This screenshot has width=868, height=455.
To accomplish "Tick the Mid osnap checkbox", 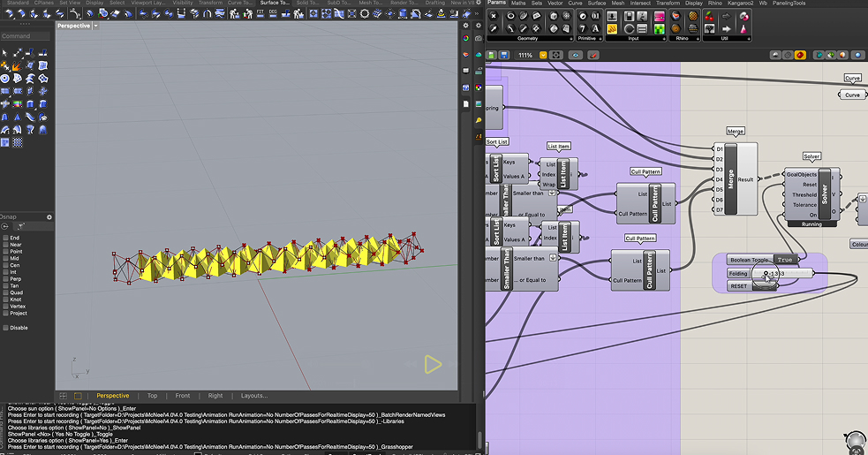I will (5, 257).
